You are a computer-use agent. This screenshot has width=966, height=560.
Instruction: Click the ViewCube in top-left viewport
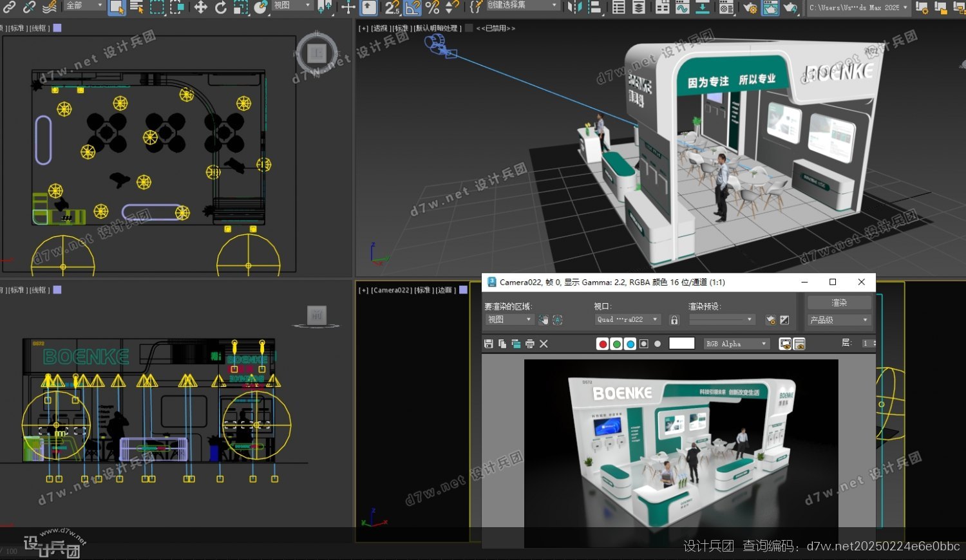pos(316,53)
